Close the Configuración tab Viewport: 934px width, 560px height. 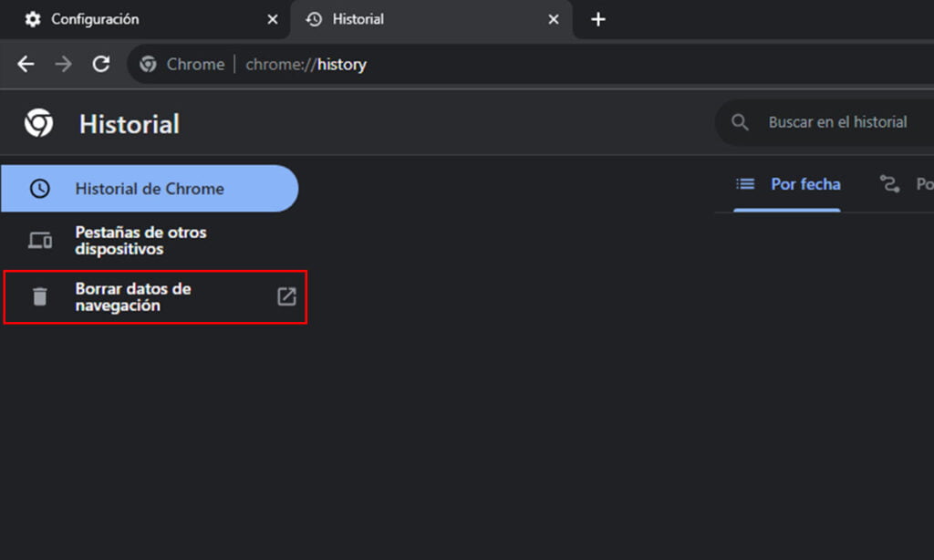[x=272, y=20]
